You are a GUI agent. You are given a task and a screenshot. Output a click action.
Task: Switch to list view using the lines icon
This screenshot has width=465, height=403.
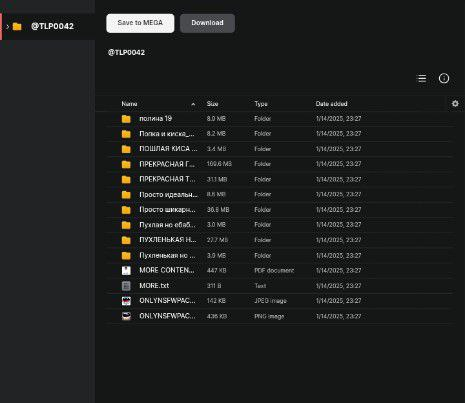[x=422, y=78]
